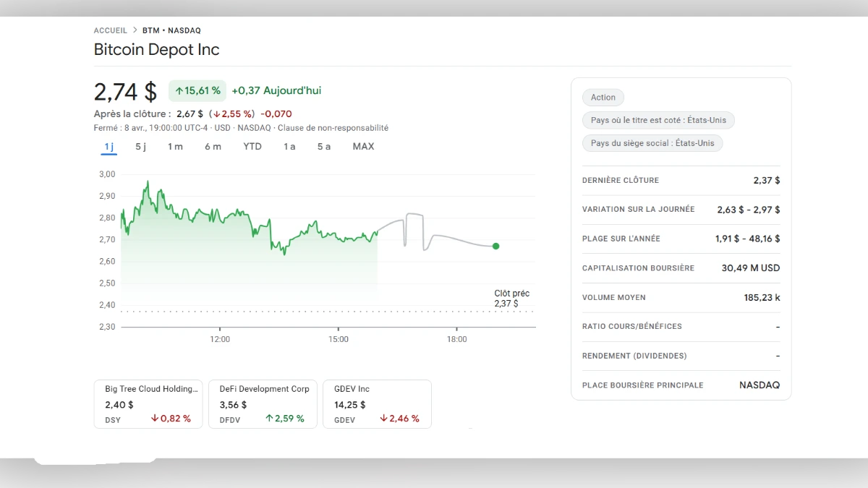Click the up-arrow icon beside DFDV 2,59 %
868x488 pixels.
(x=271, y=419)
